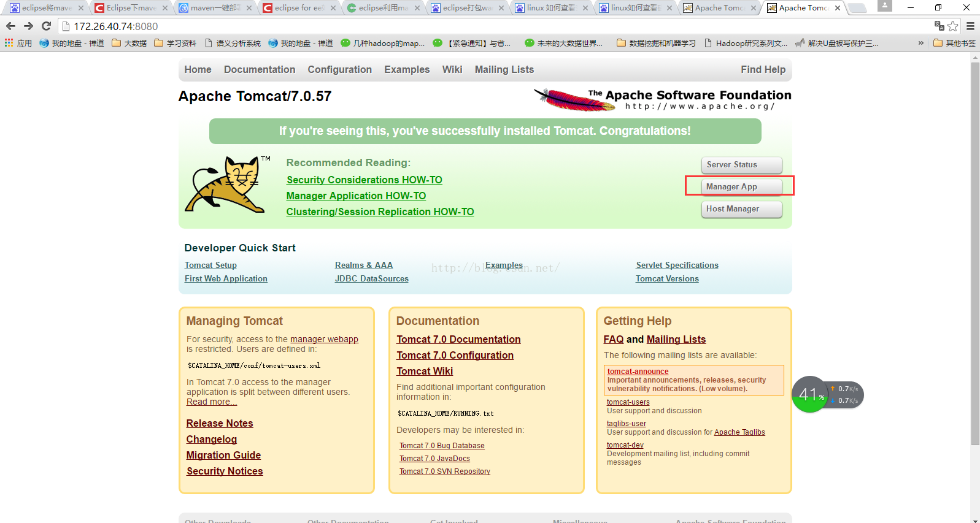
Task: Open the 应用 apps shortcut
Action: pyautogui.click(x=18, y=43)
